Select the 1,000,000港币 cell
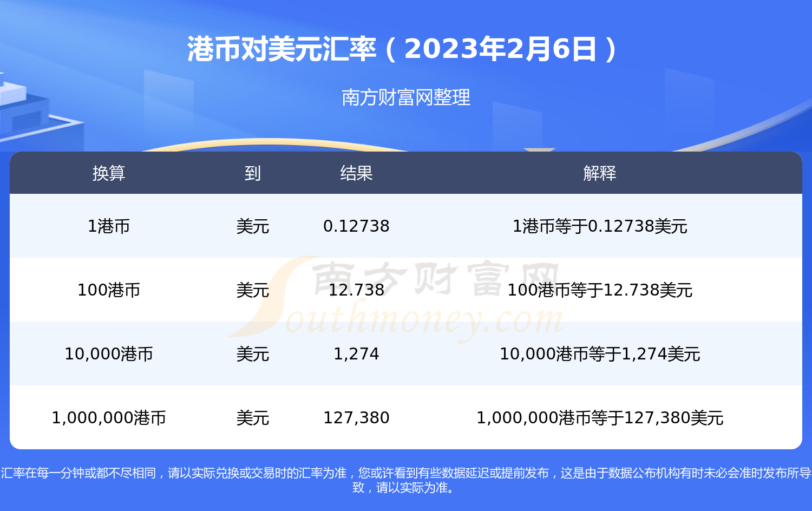Screen dimensions: 812x511 (x=109, y=418)
